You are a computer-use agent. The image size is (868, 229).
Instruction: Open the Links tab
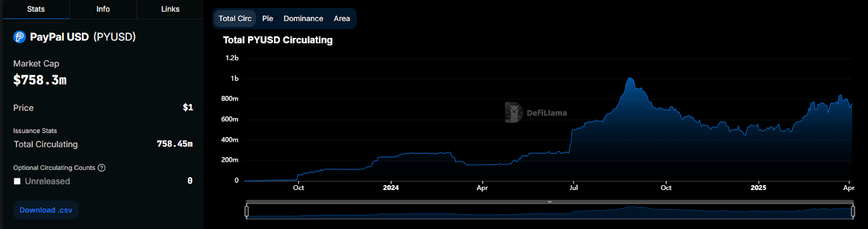(x=170, y=9)
